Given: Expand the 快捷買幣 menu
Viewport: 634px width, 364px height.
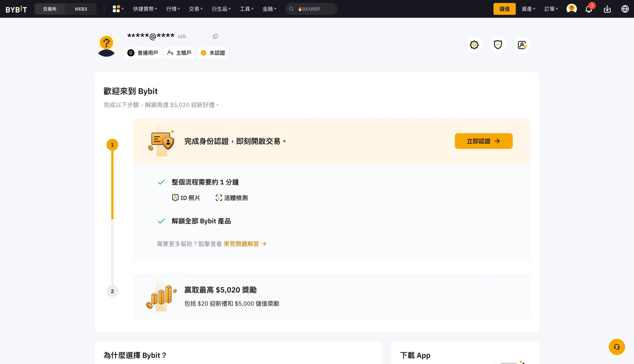Looking at the screenshot, I should click(145, 9).
